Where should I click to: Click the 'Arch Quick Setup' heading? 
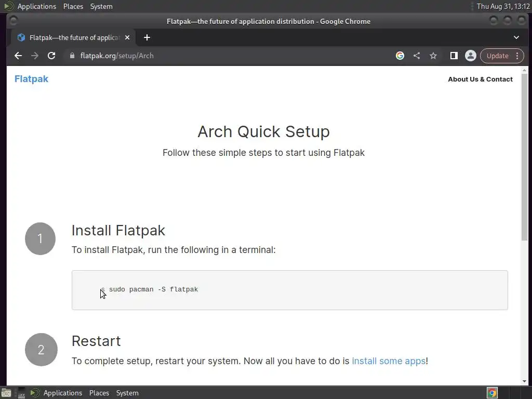coord(263,131)
